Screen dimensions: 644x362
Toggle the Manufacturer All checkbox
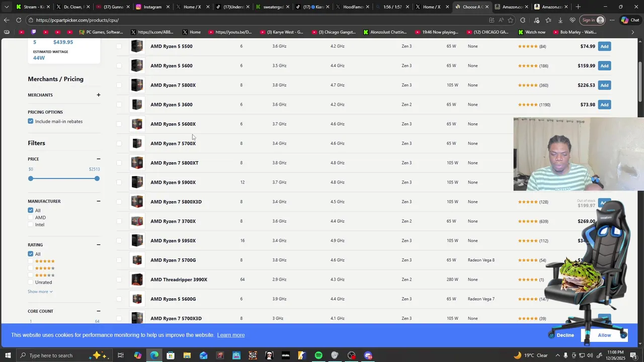[31, 210]
